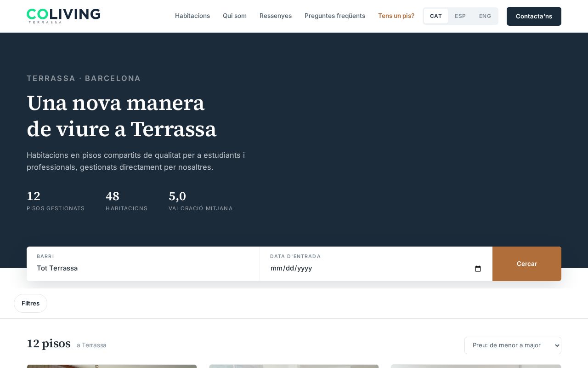Click the Terrassa · Barcelona eyebrow text
The image size is (588, 368).
[x=84, y=79]
